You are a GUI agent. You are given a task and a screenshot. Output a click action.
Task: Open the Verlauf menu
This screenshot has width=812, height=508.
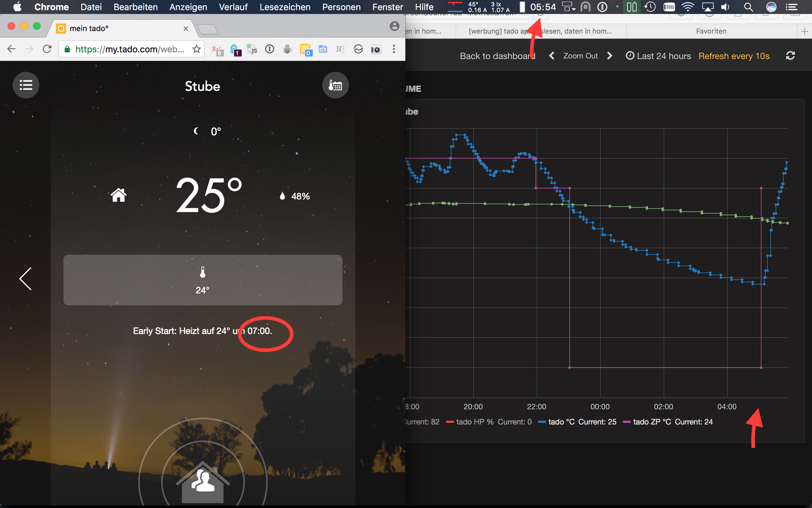233,7
